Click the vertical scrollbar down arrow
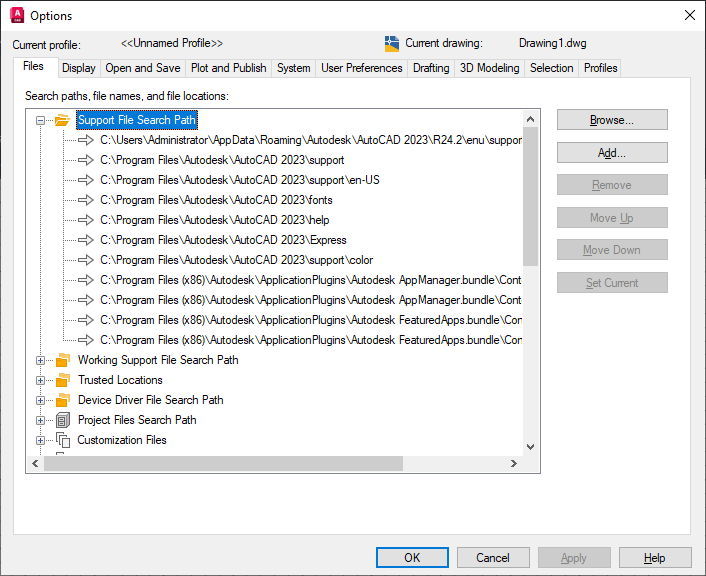 [x=530, y=447]
